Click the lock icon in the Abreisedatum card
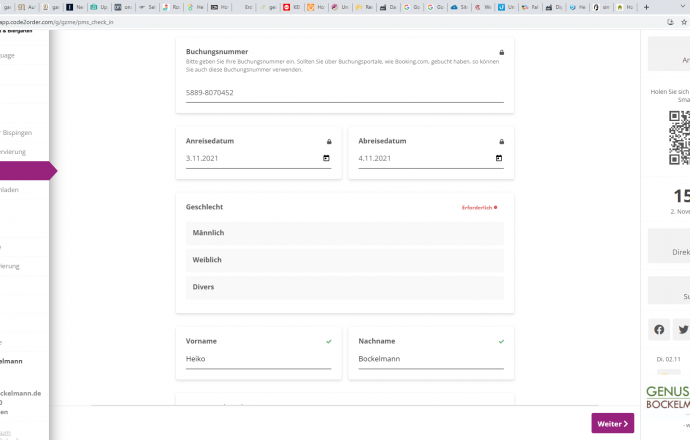The height and width of the screenshot is (440, 690). 501,142
